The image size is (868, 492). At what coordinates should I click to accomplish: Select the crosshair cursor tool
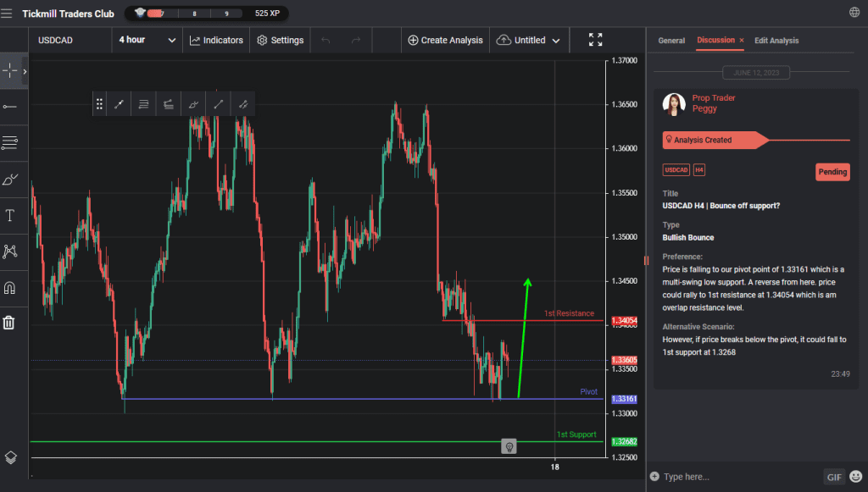pyautogui.click(x=12, y=71)
